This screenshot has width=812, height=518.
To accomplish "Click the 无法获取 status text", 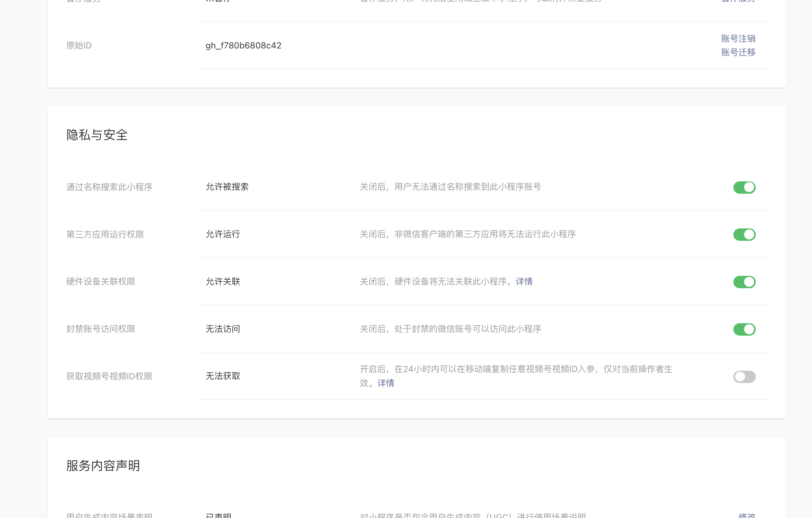I will [x=223, y=376].
